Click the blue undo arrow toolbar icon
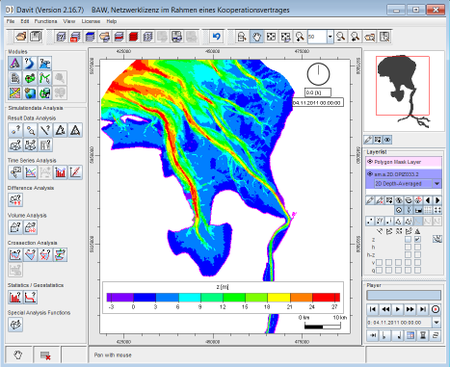 (216, 36)
